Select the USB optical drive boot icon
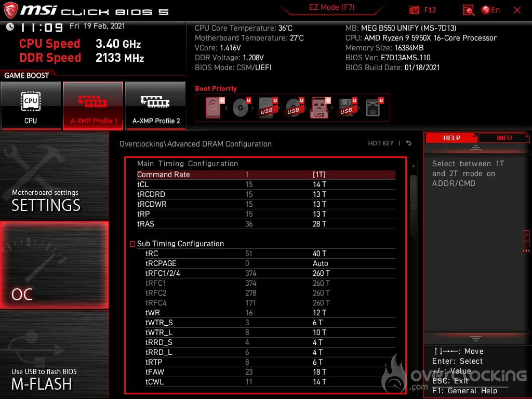The width and height of the screenshot is (532, 399). coord(294,107)
